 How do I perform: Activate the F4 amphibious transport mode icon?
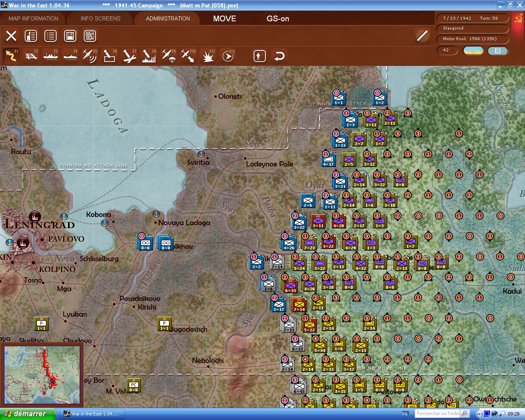71,56
